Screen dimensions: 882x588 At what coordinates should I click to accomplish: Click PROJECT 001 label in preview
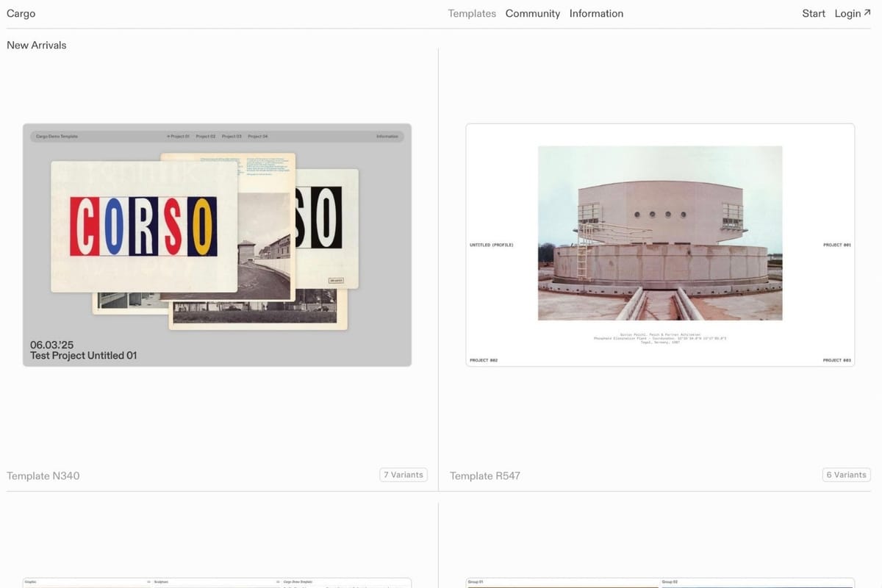pyautogui.click(x=836, y=245)
